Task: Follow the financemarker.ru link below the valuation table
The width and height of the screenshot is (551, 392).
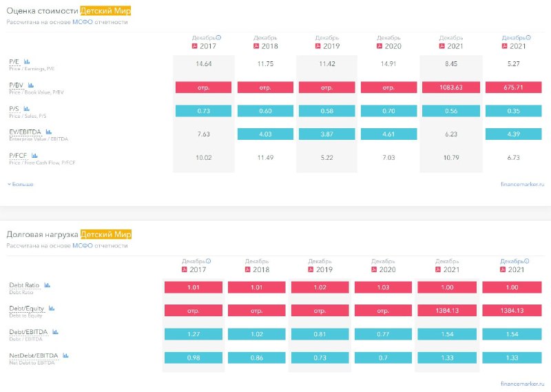Action: tap(523, 184)
